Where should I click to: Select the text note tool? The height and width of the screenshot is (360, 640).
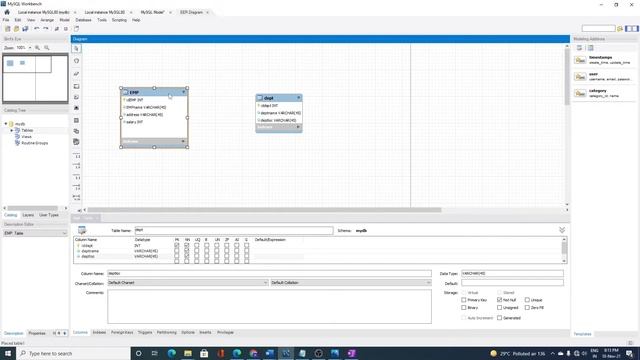pyautogui.click(x=76, y=97)
